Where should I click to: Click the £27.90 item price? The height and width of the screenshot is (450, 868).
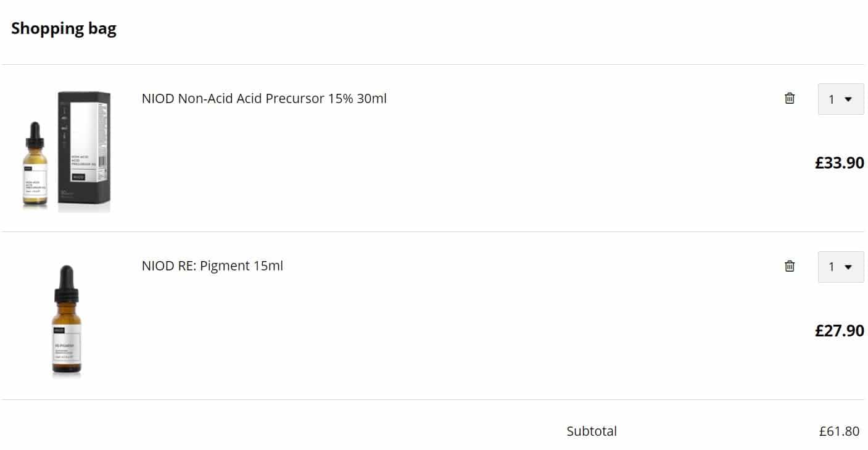(x=839, y=331)
